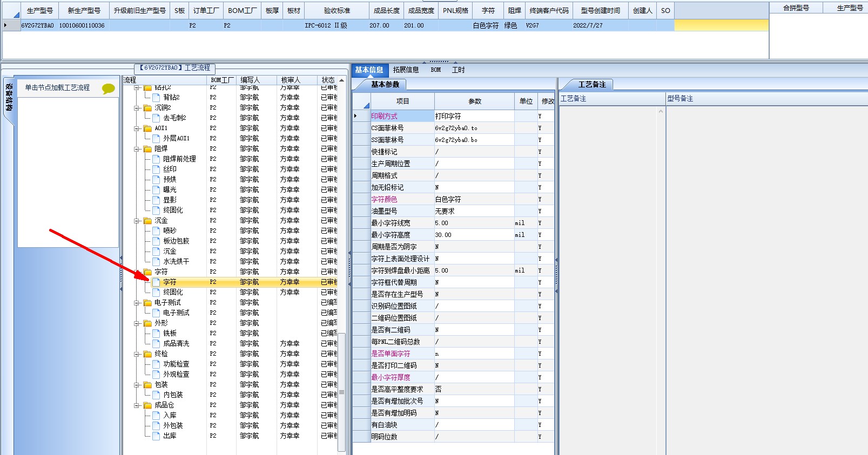Click the document icon of 背钻2

[x=157, y=98]
